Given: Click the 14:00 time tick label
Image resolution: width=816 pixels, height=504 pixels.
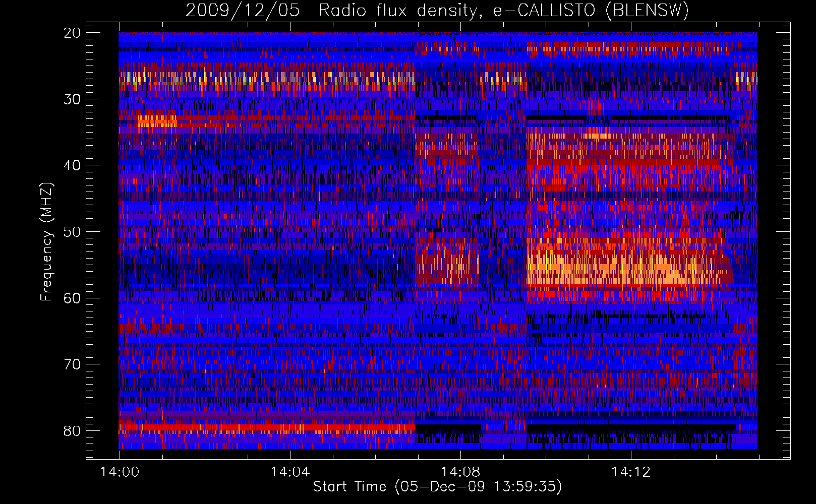Looking at the screenshot, I should [120, 472].
